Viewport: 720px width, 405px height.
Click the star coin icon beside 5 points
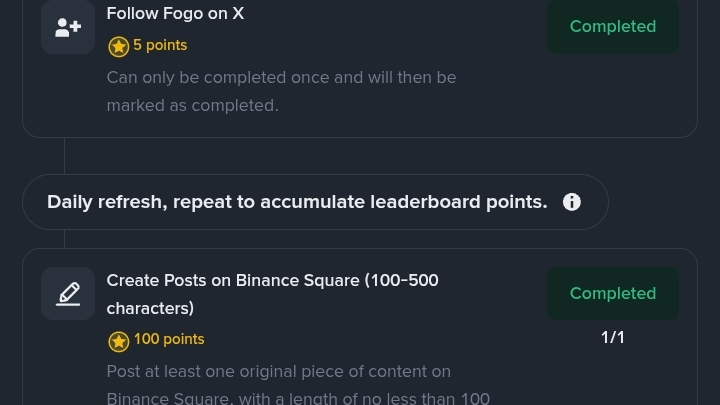pos(118,46)
